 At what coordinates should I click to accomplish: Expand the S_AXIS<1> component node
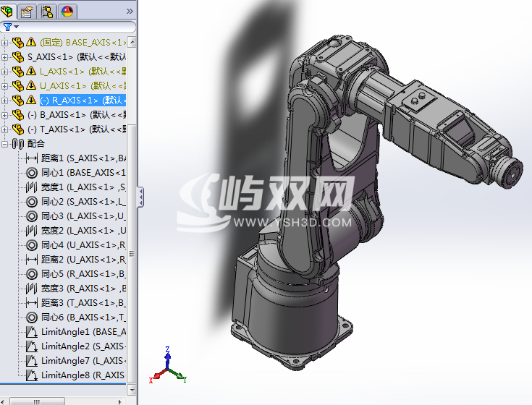point(5,57)
